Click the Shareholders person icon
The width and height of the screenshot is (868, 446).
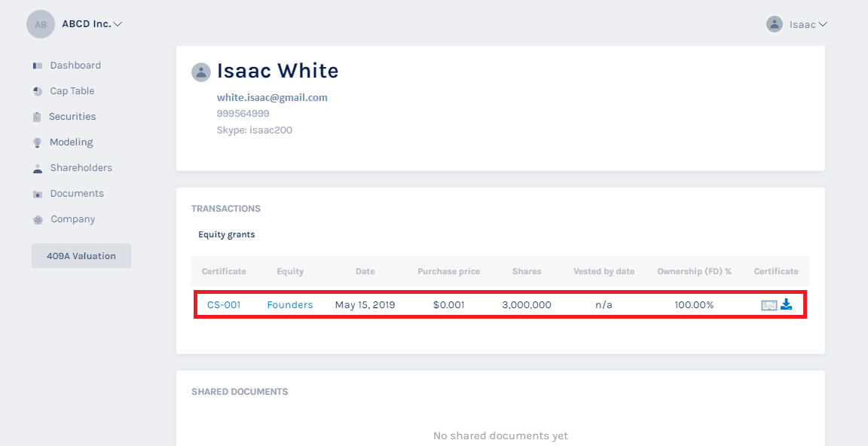pyautogui.click(x=38, y=169)
